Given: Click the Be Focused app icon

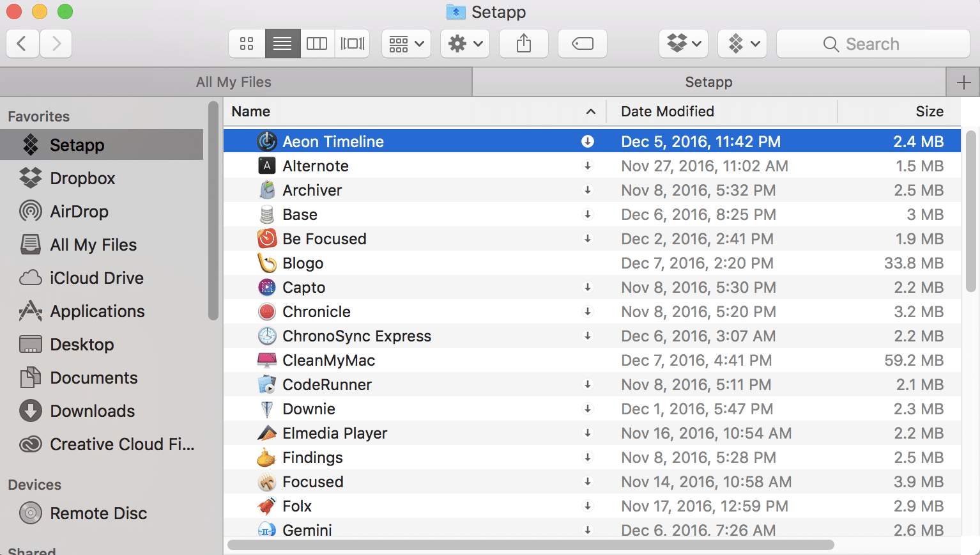Looking at the screenshot, I should tap(267, 238).
